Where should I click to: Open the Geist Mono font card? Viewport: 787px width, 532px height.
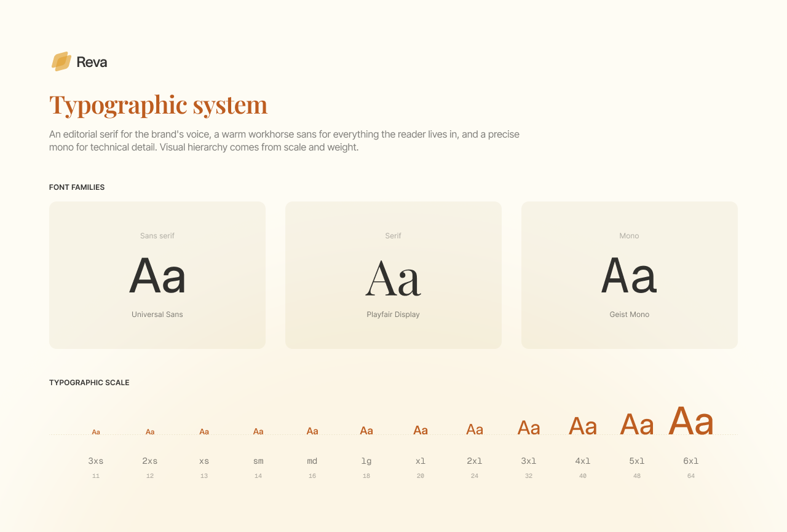630,275
